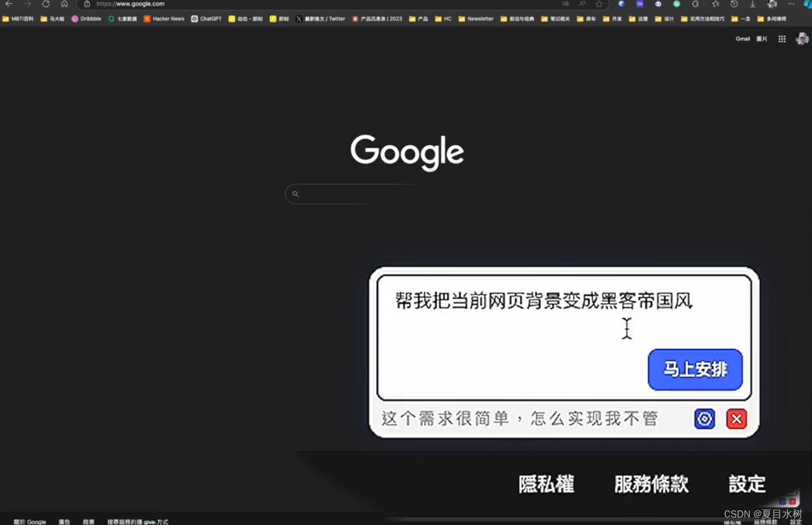Viewport: 812px width, 525px height.
Task: Expand the 房车 bookmark folder
Action: (x=586, y=19)
